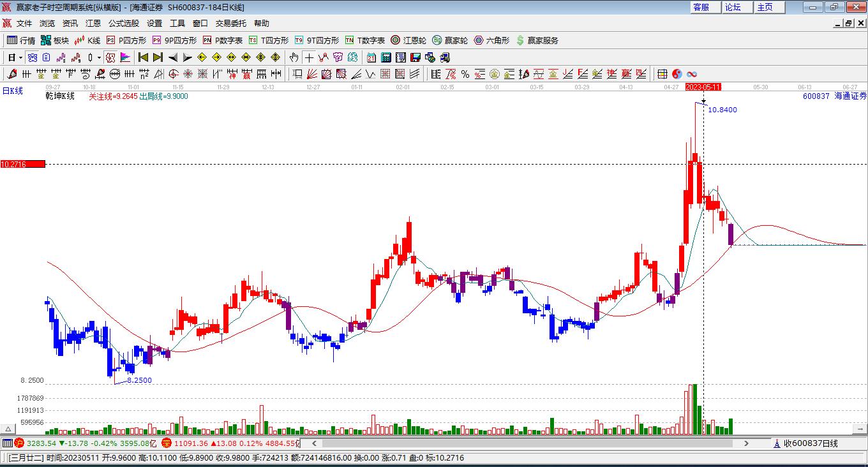Image resolution: width=868 pixels, height=467 pixels.
Task: Open the 江恩轮 Gann wheel
Action: pyautogui.click(x=408, y=40)
